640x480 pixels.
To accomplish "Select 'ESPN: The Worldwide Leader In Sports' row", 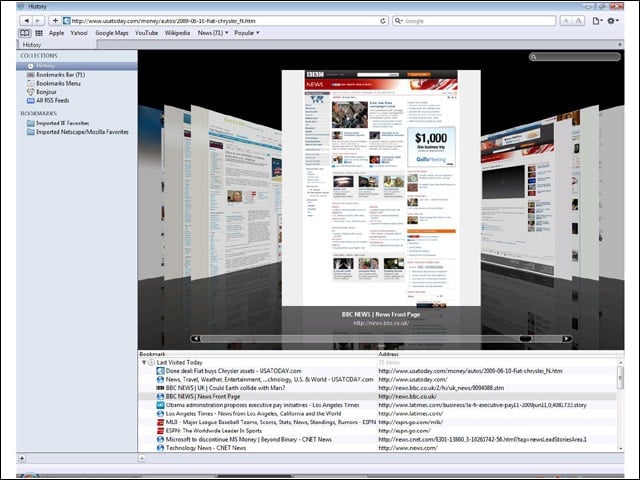I will (x=377, y=431).
